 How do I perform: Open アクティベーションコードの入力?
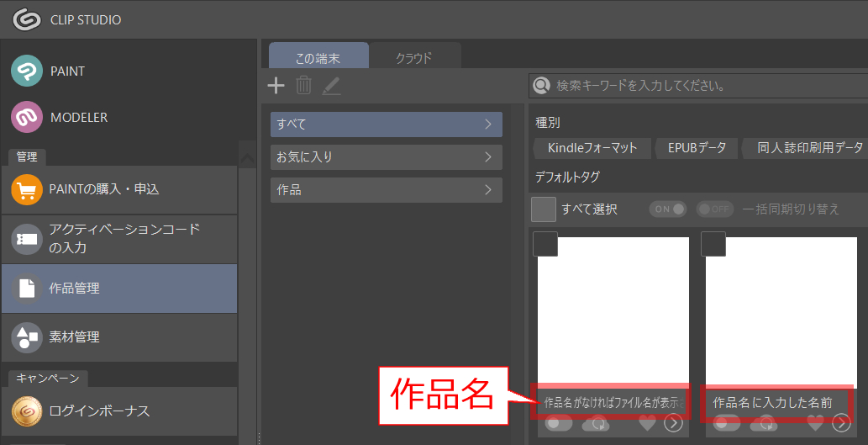point(119,239)
